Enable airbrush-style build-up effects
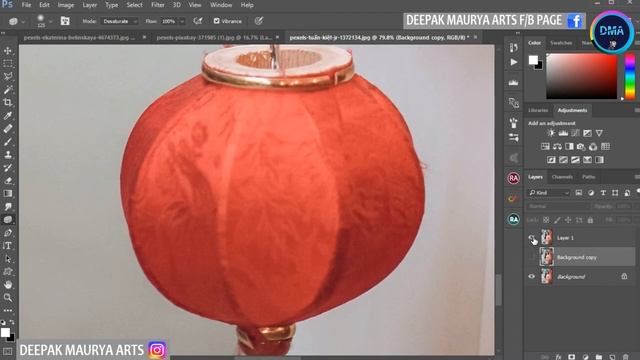Viewport: 640px width, 360px height. (x=198, y=21)
